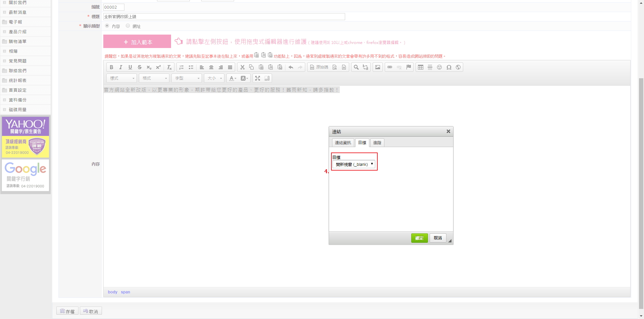Click the anchor flag icon
Screen dimensions: 644x319
click(409, 67)
